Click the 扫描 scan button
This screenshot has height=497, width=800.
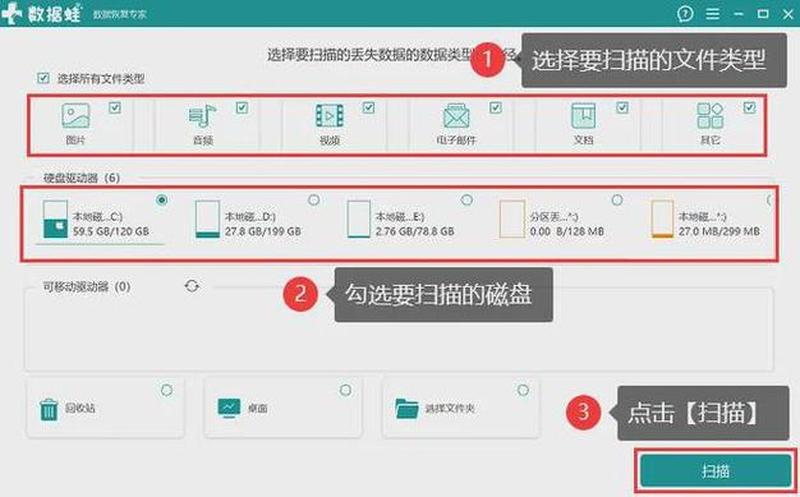(x=715, y=470)
